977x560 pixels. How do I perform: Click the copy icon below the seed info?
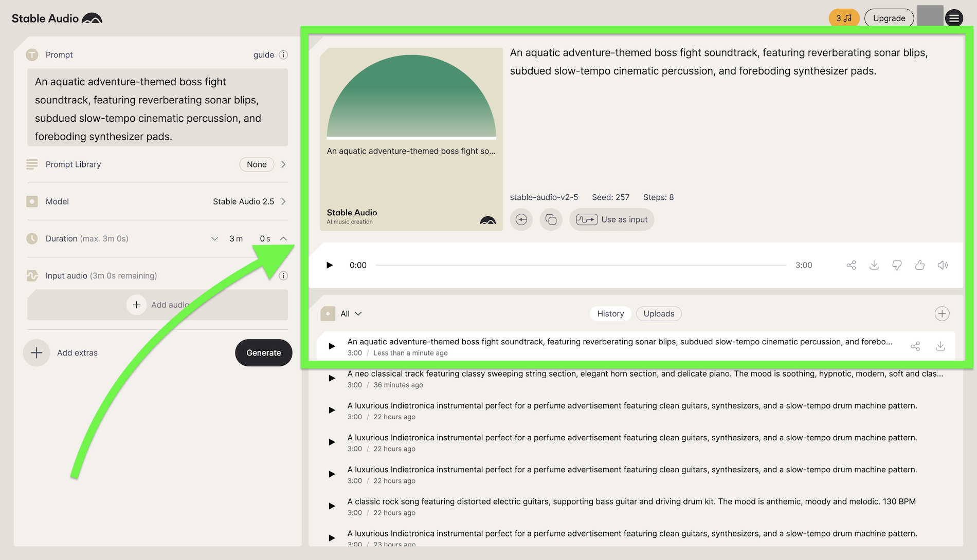coord(551,220)
